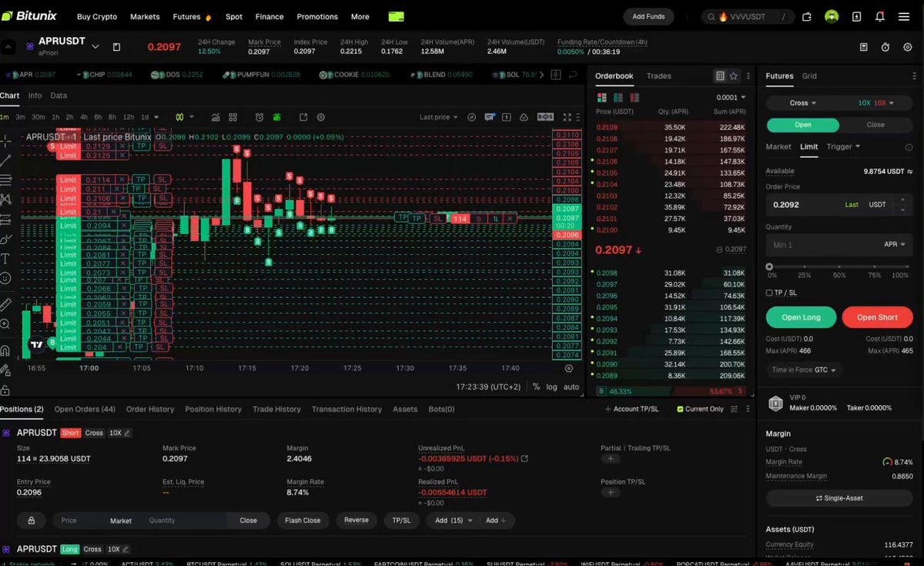Image resolution: width=924 pixels, height=566 pixels.
Task: Expand the APRUSDT pair selector chevron
Action: point(95,47)
